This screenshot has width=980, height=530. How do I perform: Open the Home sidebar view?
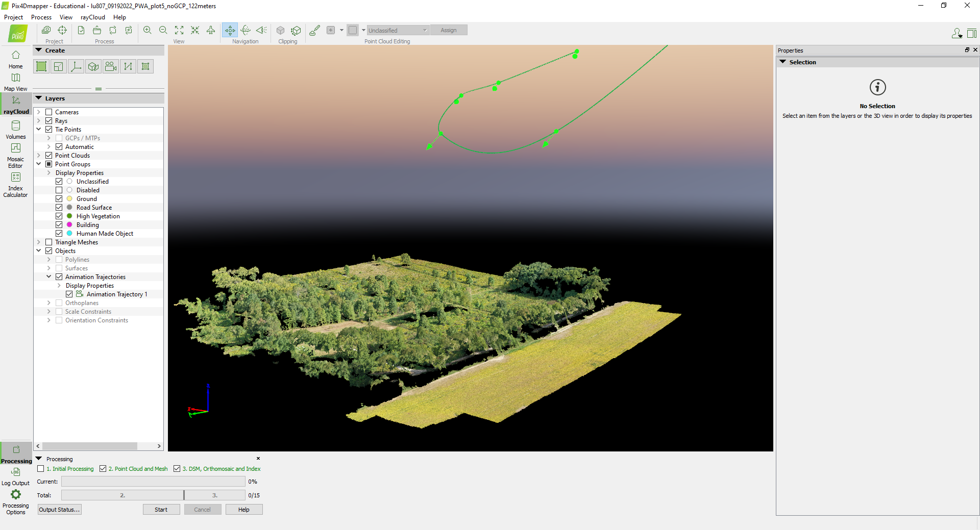[16, 59]
